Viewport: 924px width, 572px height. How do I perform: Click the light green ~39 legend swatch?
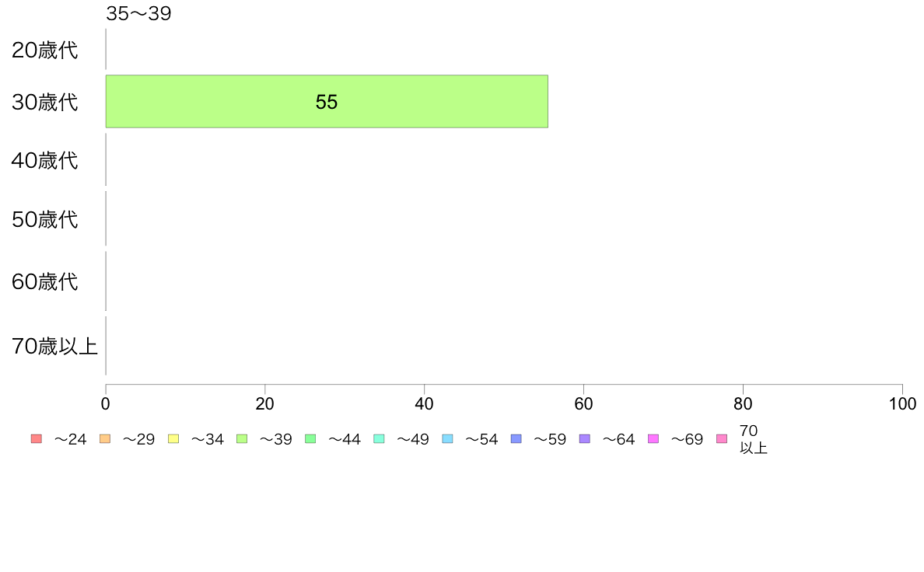242,439
